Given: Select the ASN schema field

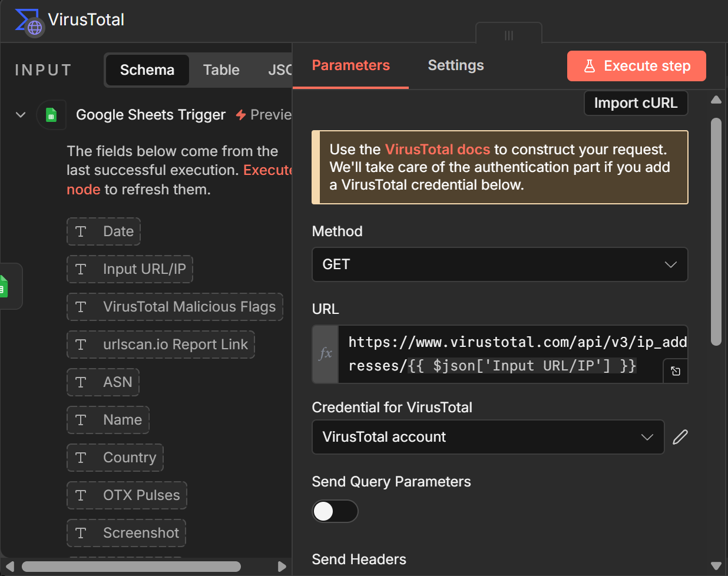Looking at the screenshot, I should click(x=103, y=382).
